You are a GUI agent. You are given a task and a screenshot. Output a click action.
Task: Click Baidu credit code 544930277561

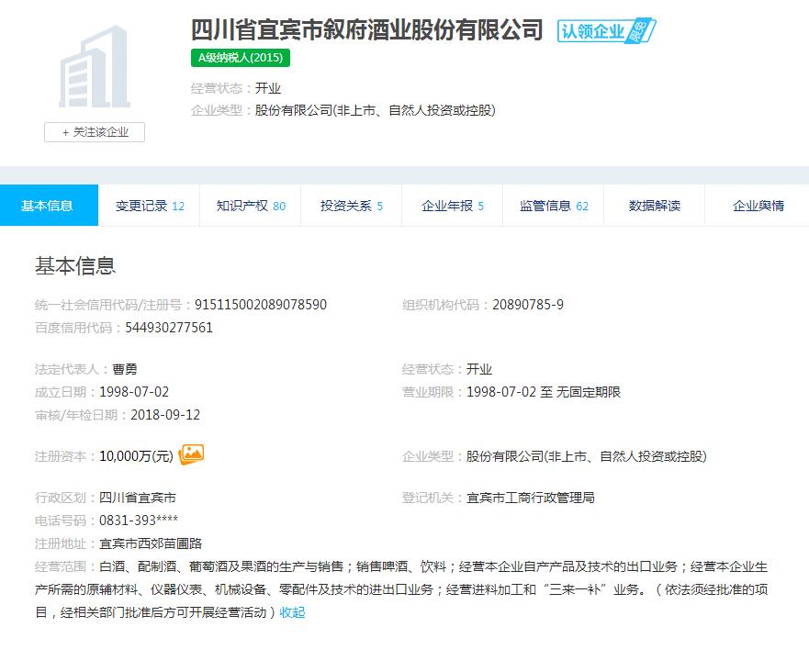[x=169, y=328]
